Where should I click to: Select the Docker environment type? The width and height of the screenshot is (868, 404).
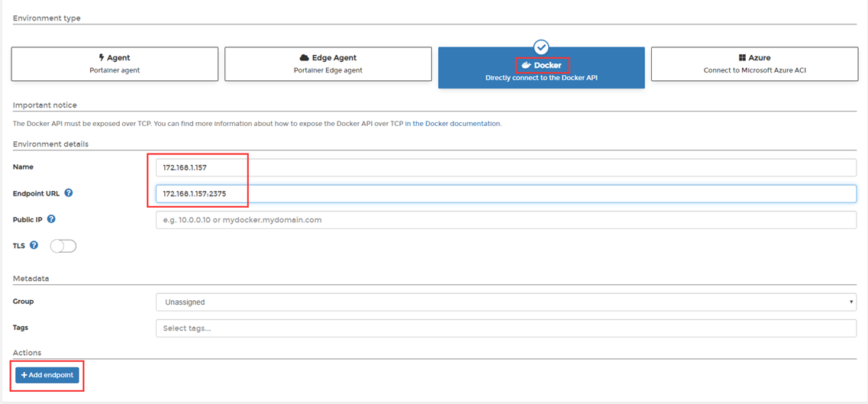click(541, 67)
